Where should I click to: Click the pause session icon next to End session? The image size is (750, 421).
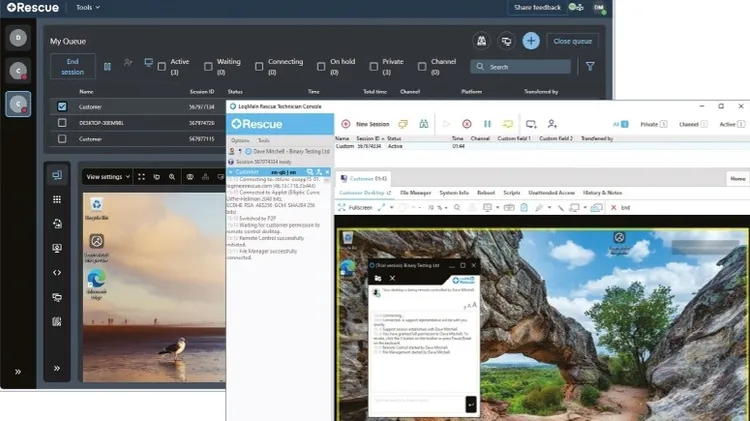(108, 66)
